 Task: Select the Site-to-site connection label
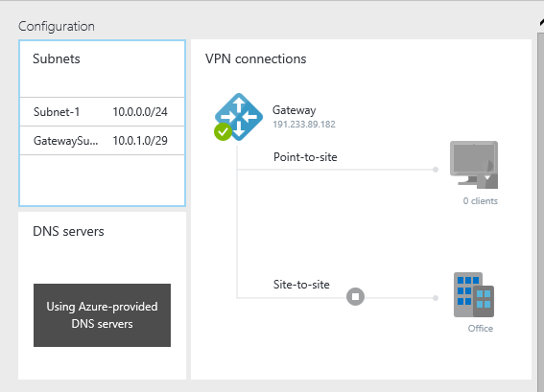point(301,285)
